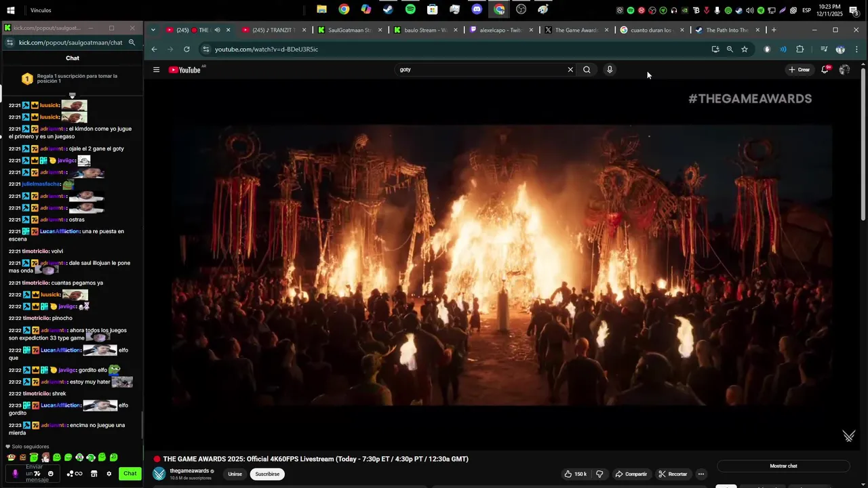The image size is (868, 488).
Task: Clip the video with Recortar
Action: 673,474
